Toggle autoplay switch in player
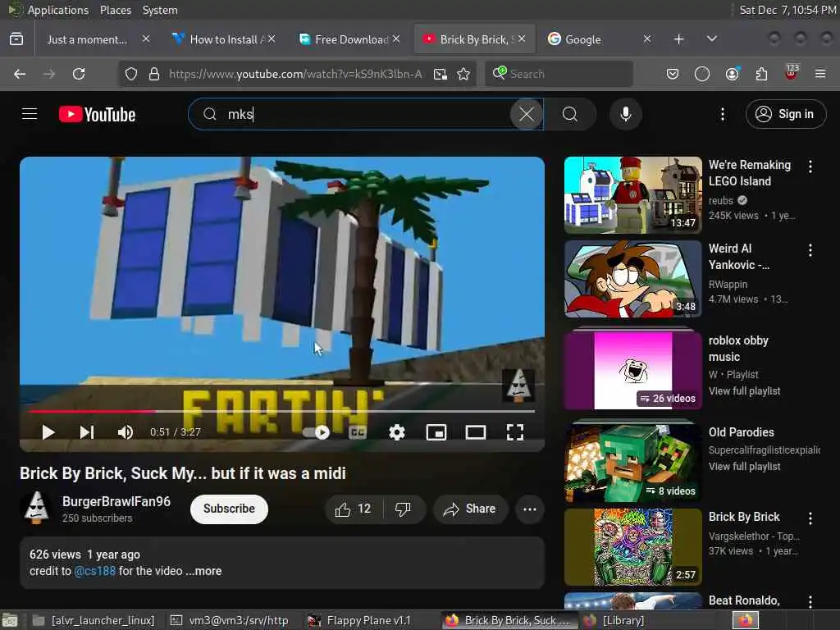The height and width of the screenshot is (630, 840). (x=316, y=432)
